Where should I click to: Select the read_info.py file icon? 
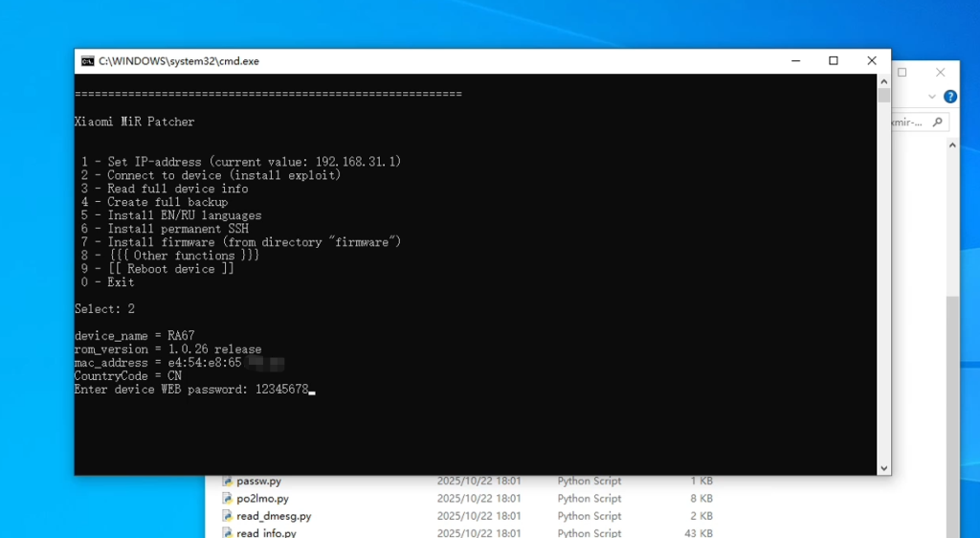coord(228,532)
